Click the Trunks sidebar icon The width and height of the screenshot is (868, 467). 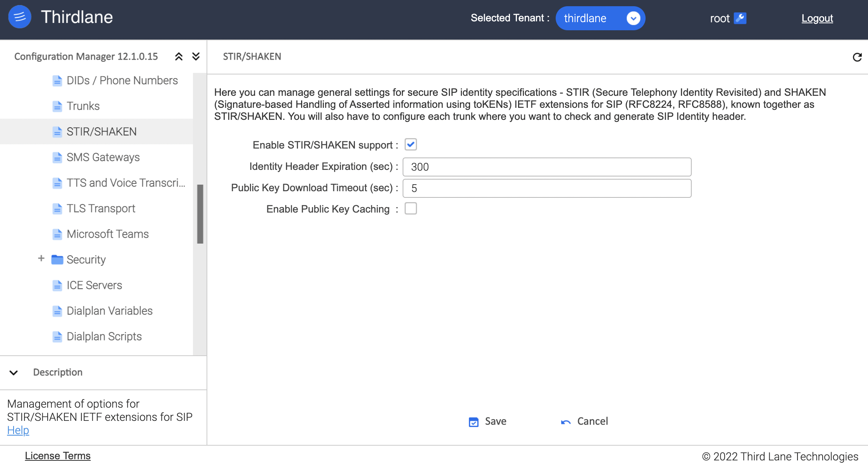pos(57,105)
